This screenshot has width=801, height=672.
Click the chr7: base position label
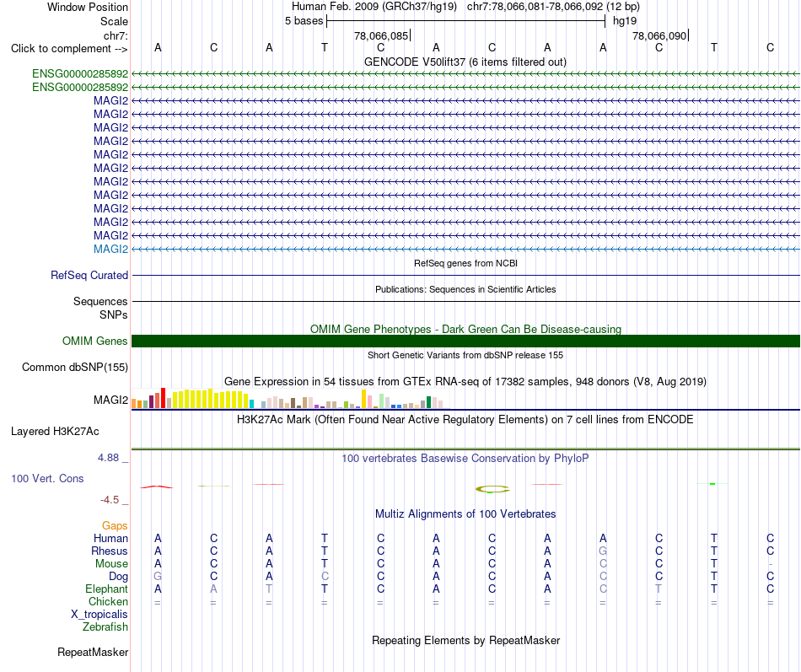[x=116, y=35]
